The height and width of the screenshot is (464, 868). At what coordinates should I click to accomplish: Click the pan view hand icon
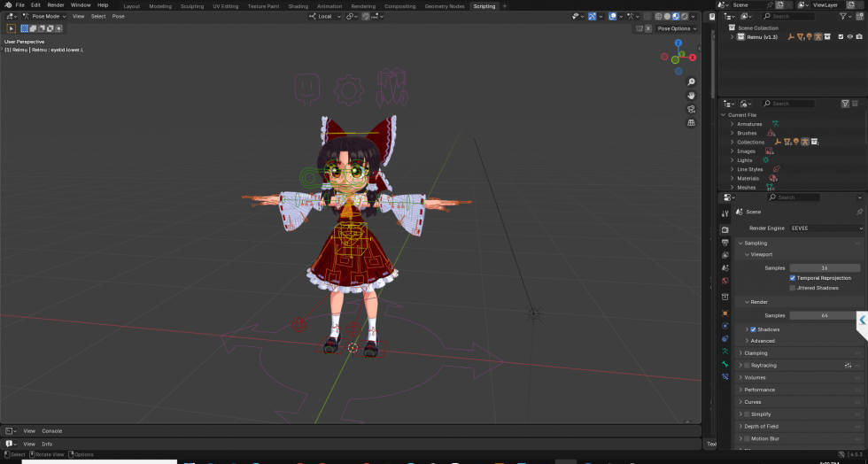pos(691,95)
